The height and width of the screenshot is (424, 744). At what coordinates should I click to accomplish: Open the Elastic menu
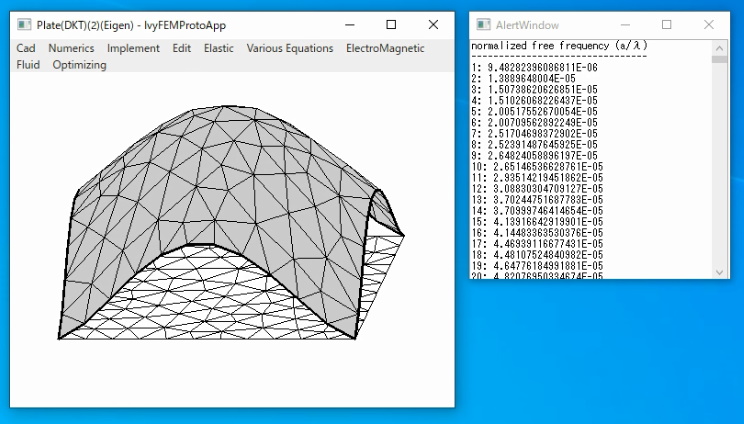point(219,48)
